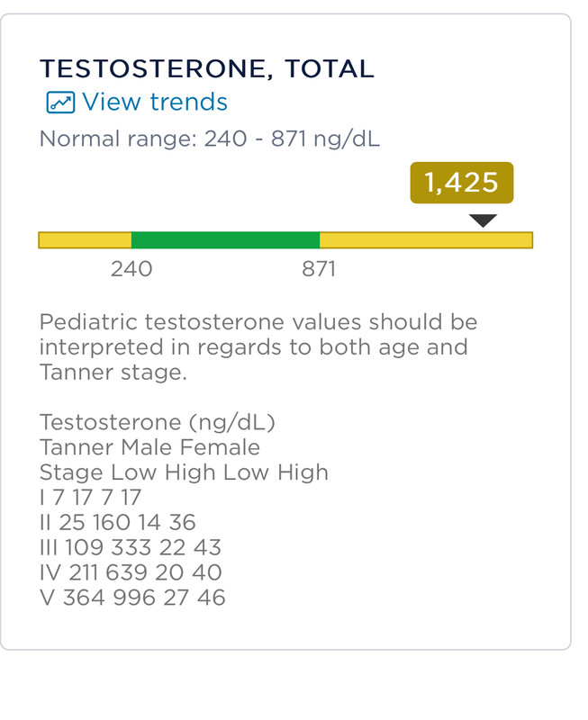Select the Tanner stage III row
This screenshot has width=588, height=720.
(131, 547)
